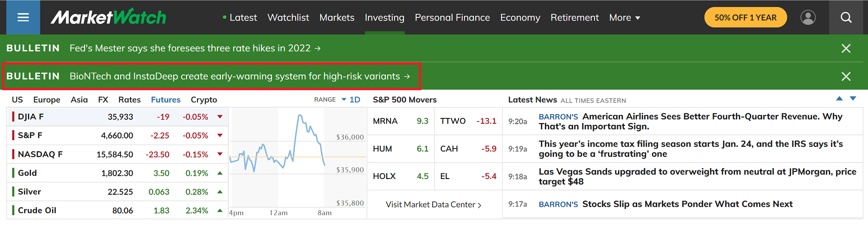Click EL in S&P 500 Movers
Image resolution: width=868 pixels, height=233 pixels.
point(445,176)
